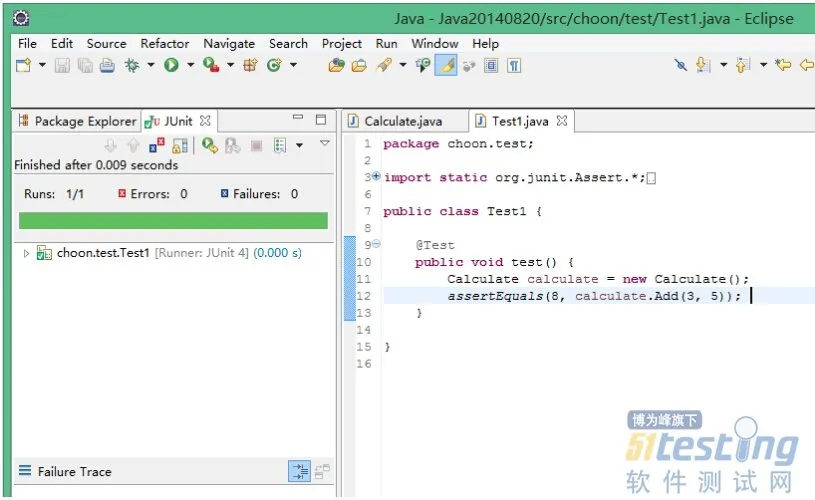
Task: Expand the folded import block at line 3
Action: point(376,176)
